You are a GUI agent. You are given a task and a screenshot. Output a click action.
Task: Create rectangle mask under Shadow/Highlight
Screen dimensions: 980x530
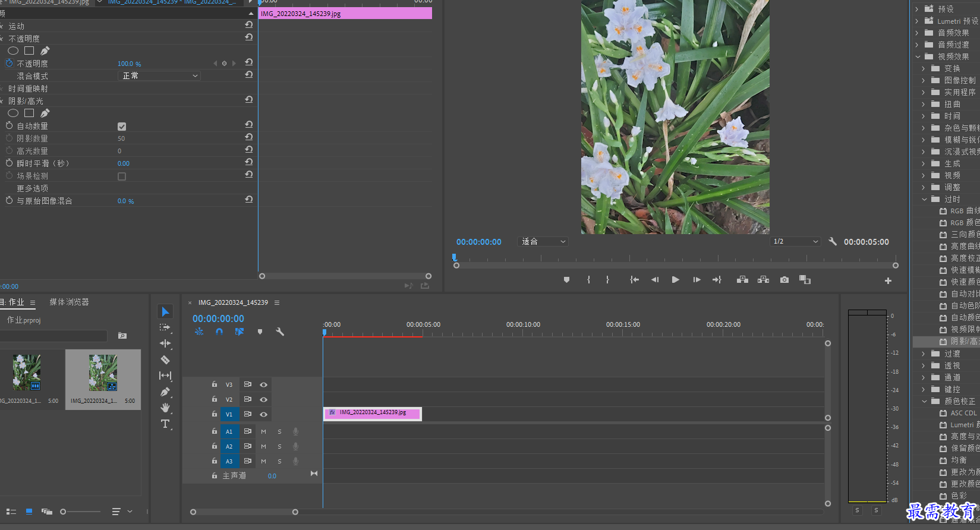(x=29, y=113)
